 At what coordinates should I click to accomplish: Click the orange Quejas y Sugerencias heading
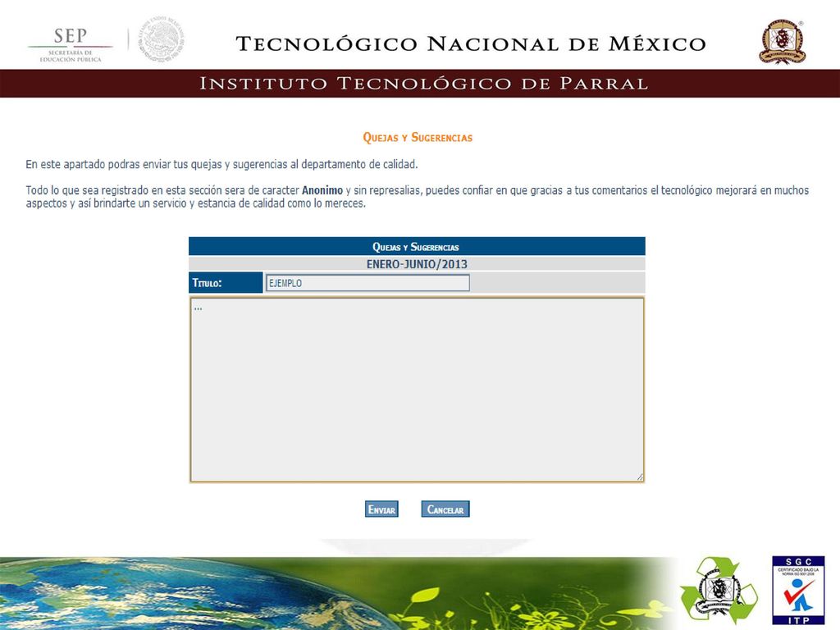point(418,138)
